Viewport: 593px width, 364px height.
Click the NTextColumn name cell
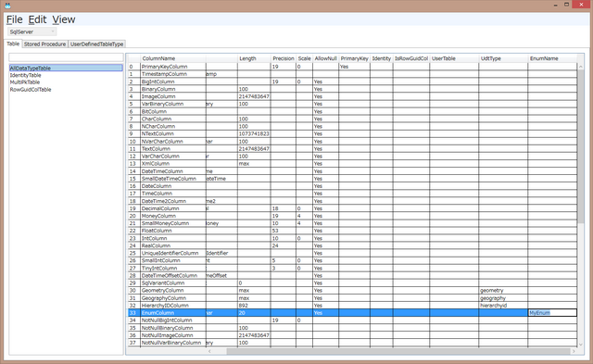pyautogui.click(x=173, y=133)
